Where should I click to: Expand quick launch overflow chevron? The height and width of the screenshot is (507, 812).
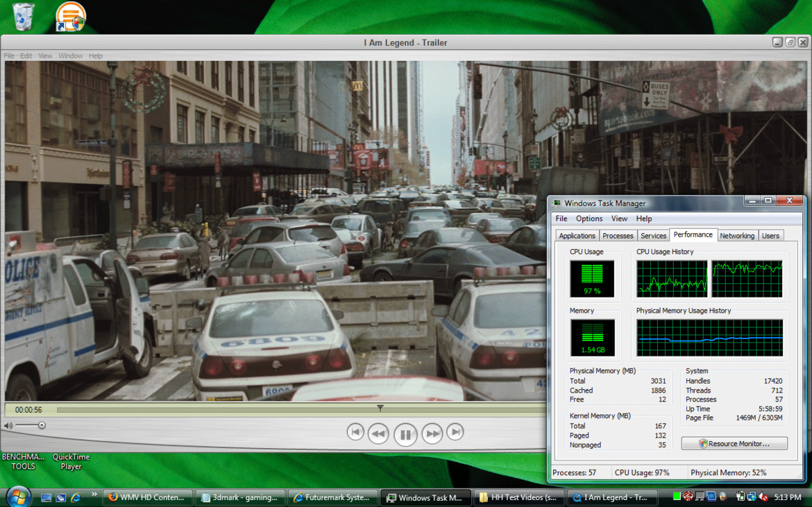pos(94,494)
